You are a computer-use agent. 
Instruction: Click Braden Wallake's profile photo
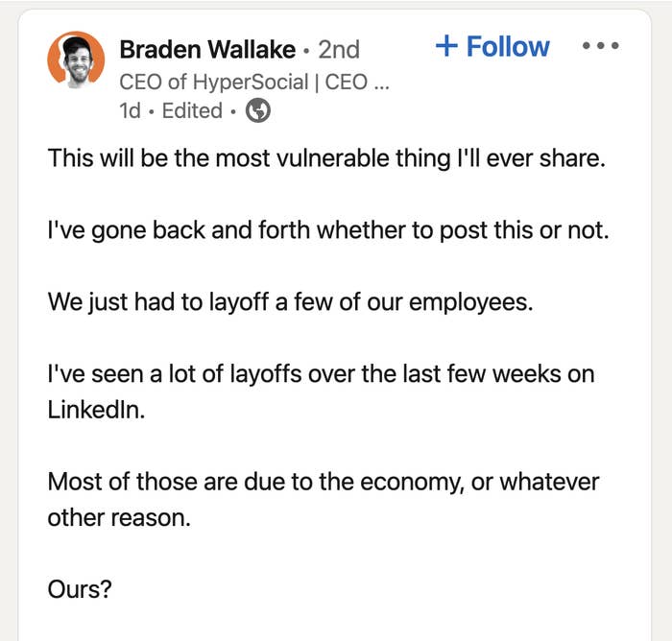click(76, 59)
